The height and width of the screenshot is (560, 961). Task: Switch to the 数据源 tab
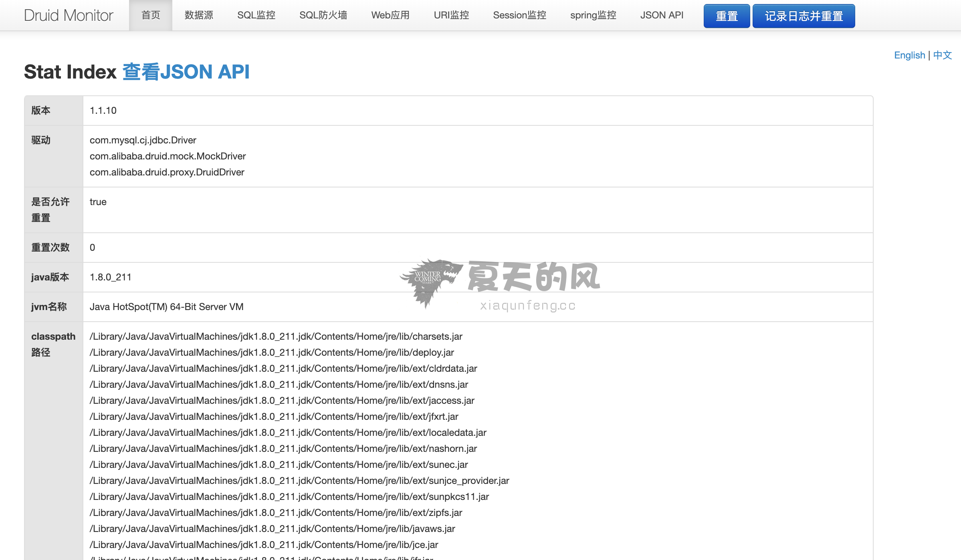pyautogui.click(x=199, y=15)
